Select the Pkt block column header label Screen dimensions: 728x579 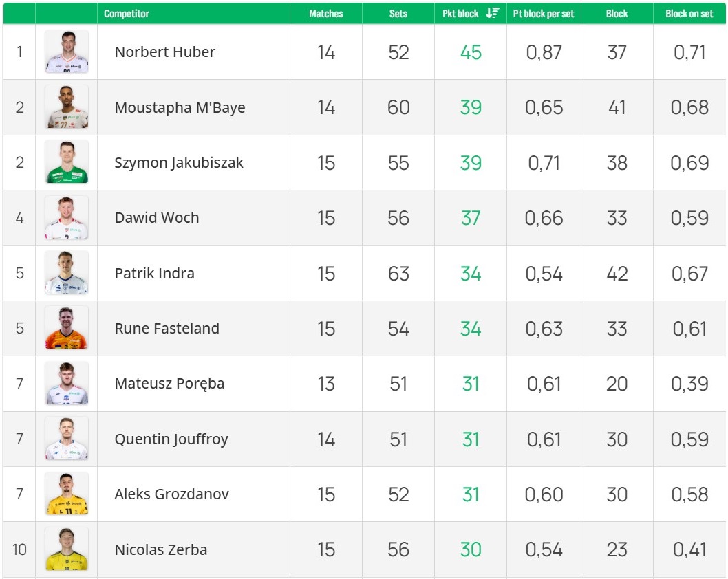coord(460,14)
